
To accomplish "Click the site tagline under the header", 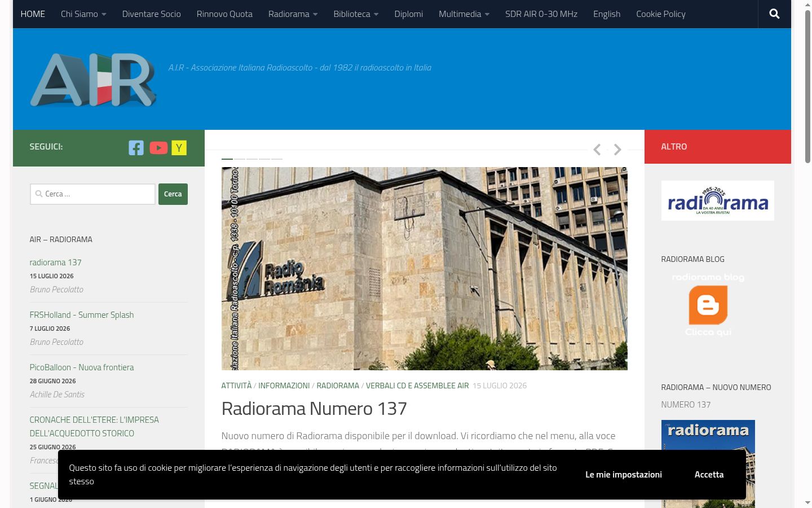I will (x=300, y=68).
